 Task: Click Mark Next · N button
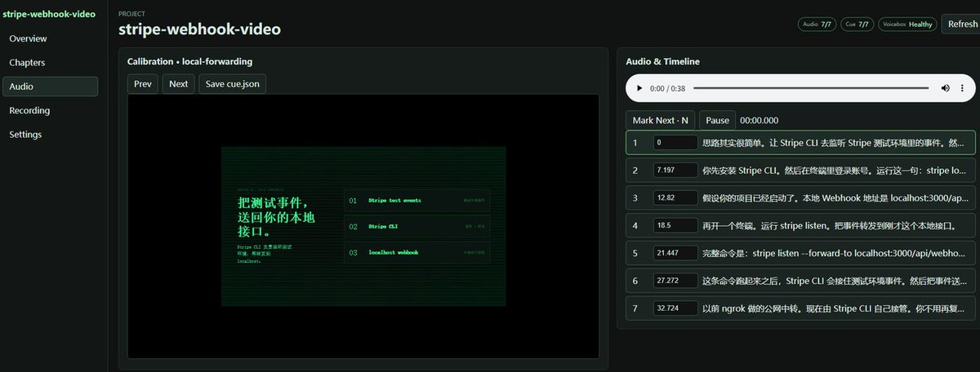[x=661, y=120]
